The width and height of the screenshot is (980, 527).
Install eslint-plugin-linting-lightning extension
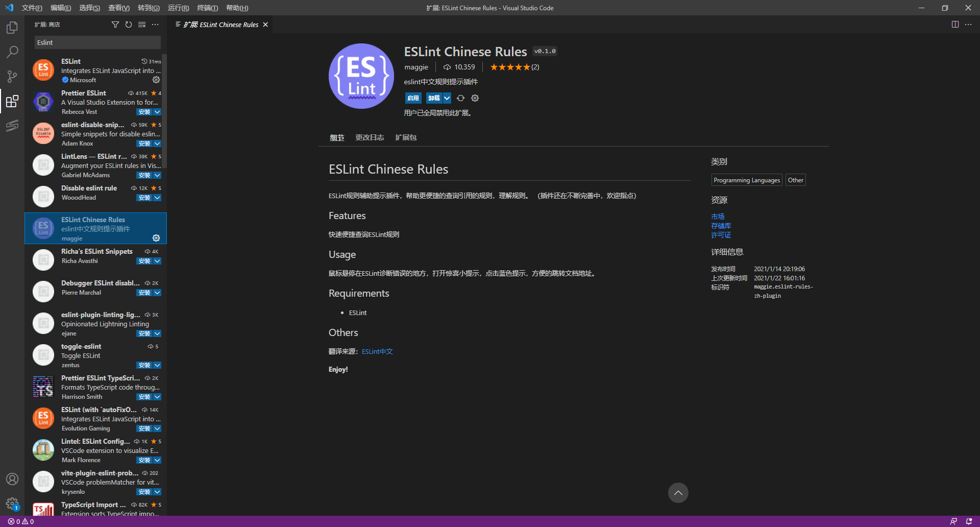coord(144,333)
